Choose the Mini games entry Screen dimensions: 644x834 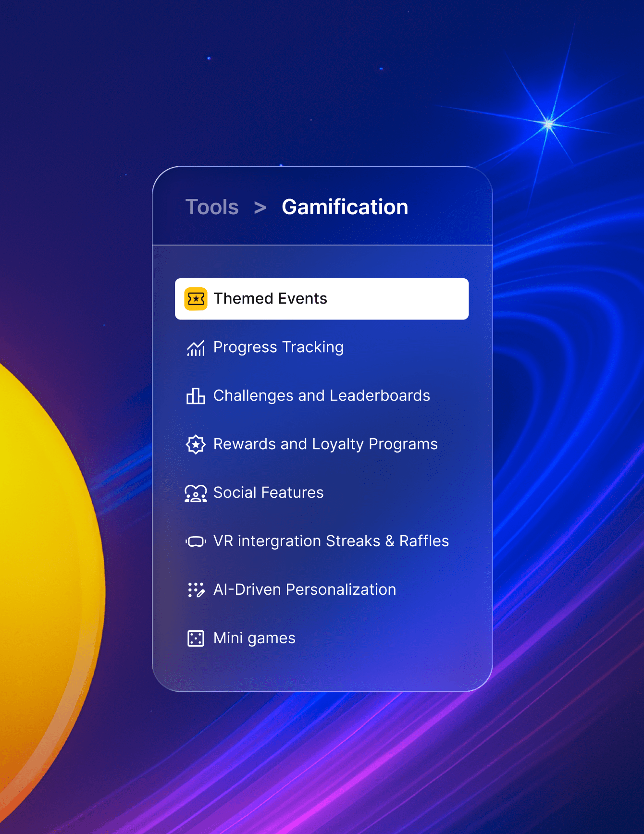[254, 638]
